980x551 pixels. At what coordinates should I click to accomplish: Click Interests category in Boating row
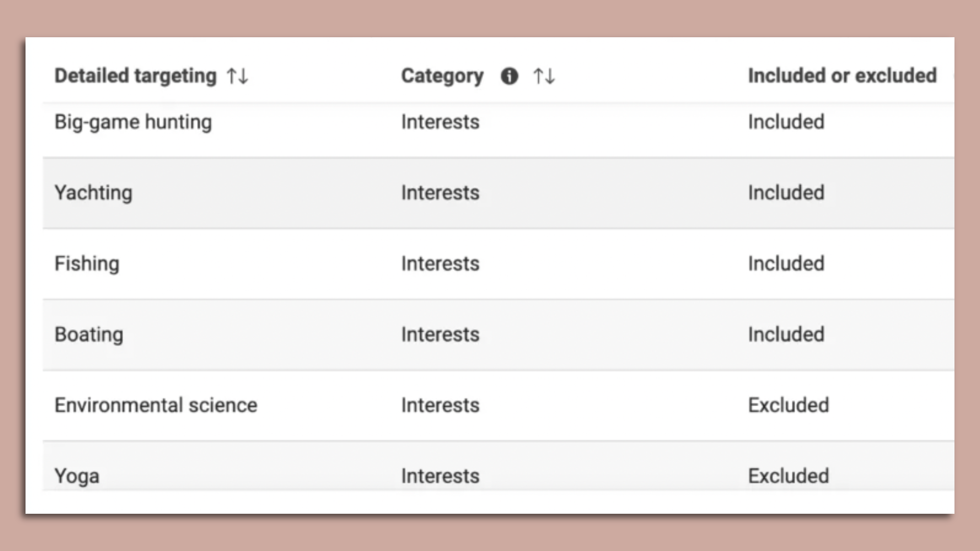tap(440, 335)
